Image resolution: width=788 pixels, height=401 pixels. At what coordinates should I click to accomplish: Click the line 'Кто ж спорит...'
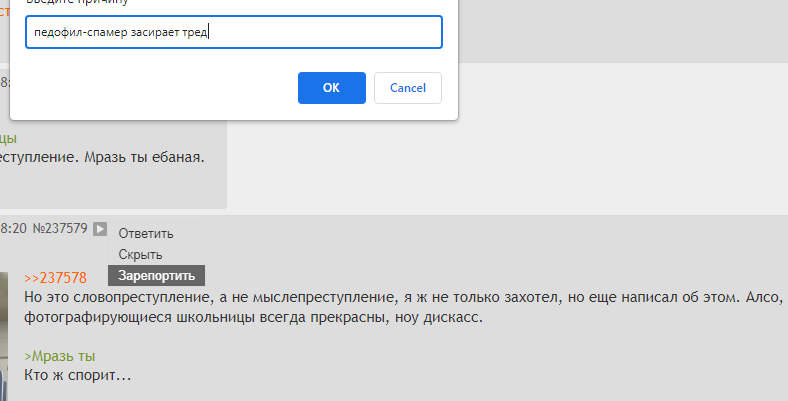click(x=78, y=375)
